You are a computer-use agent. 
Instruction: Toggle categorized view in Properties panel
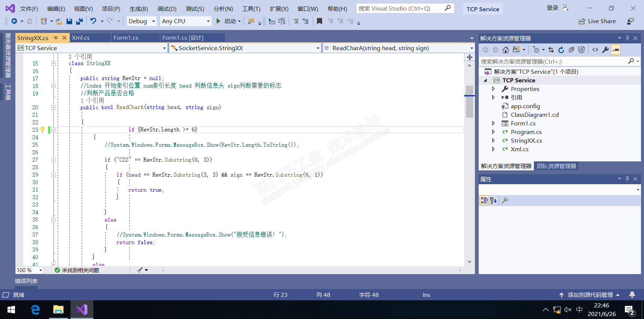[x=484, y=201]
